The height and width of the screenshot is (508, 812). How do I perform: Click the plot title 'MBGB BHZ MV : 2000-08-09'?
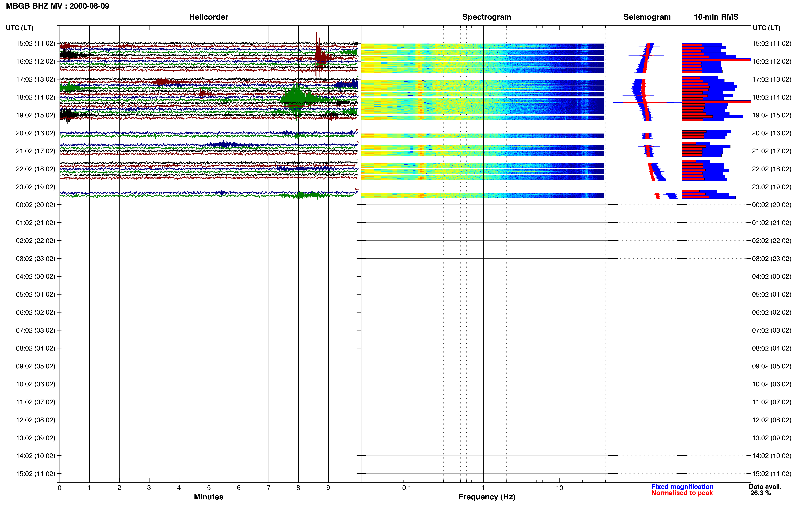pos(57,6)
